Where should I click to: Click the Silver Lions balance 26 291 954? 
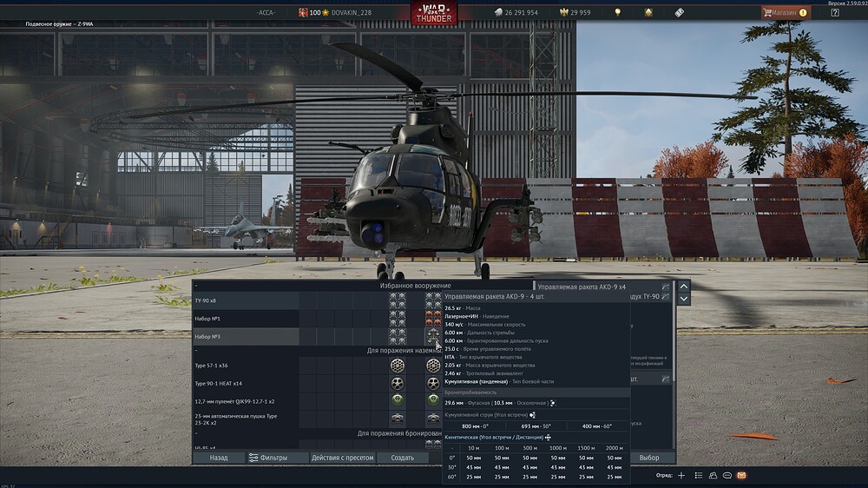[516, 12]
